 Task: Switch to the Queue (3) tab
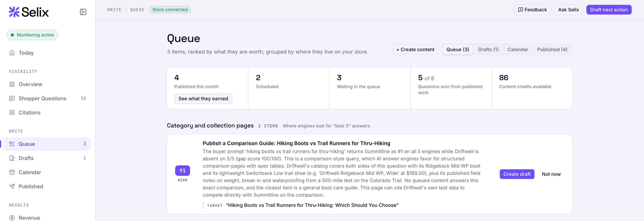(x=457, y=49)
